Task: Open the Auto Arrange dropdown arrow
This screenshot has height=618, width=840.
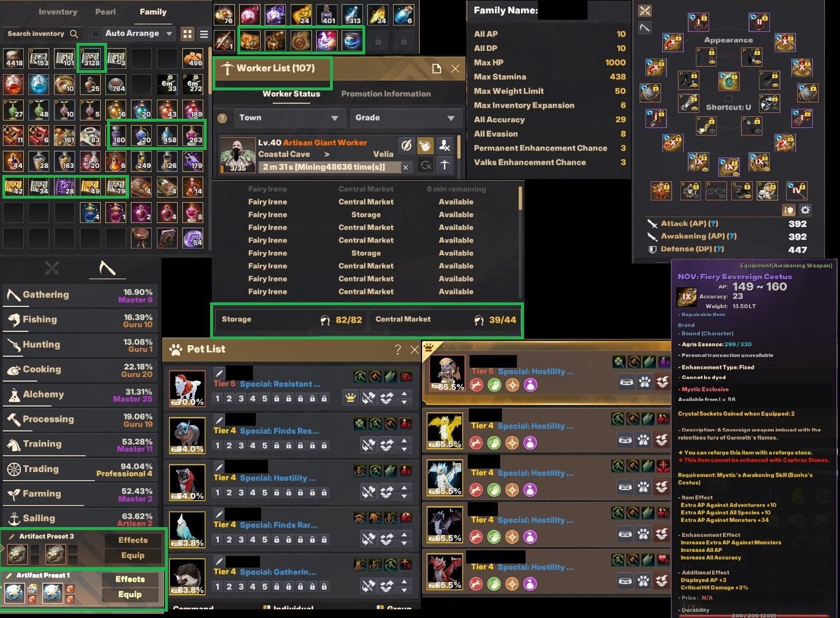Action: coord(169,34)
